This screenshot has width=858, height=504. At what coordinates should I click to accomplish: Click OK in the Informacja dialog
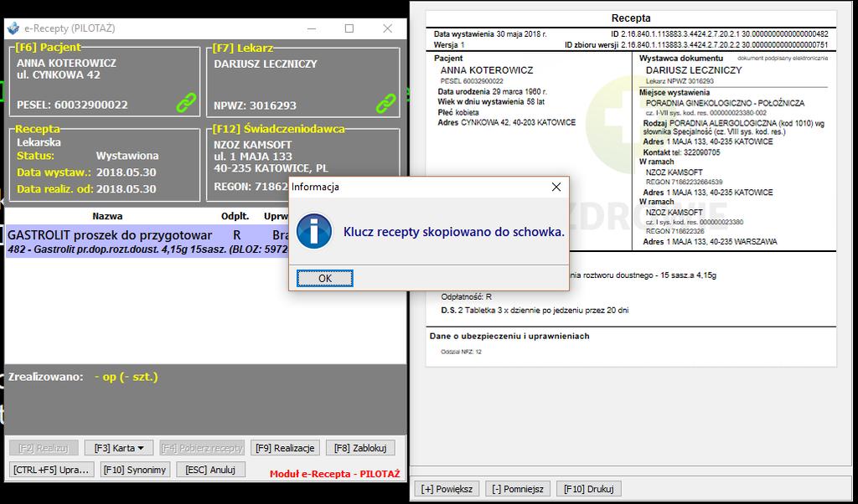tap(325, 278)
